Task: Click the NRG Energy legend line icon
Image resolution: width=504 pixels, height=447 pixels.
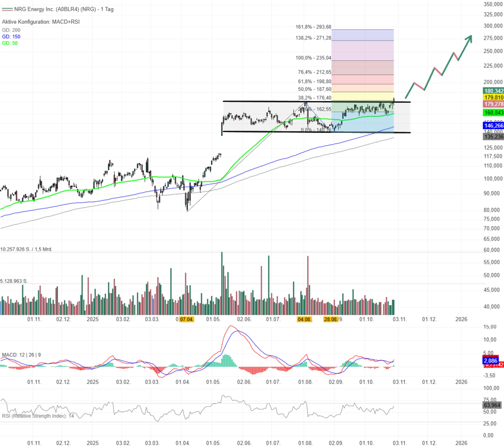Action: point(7,9)
